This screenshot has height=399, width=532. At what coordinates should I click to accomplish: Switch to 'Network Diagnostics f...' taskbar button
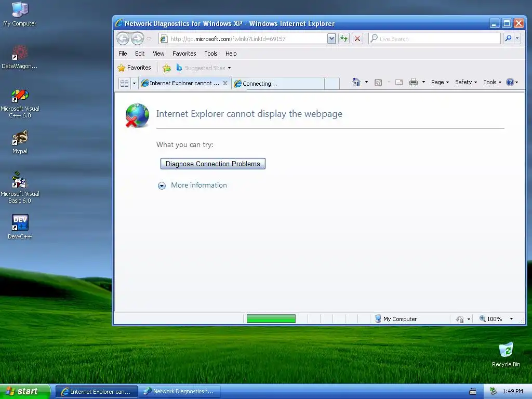coord(180,392)
